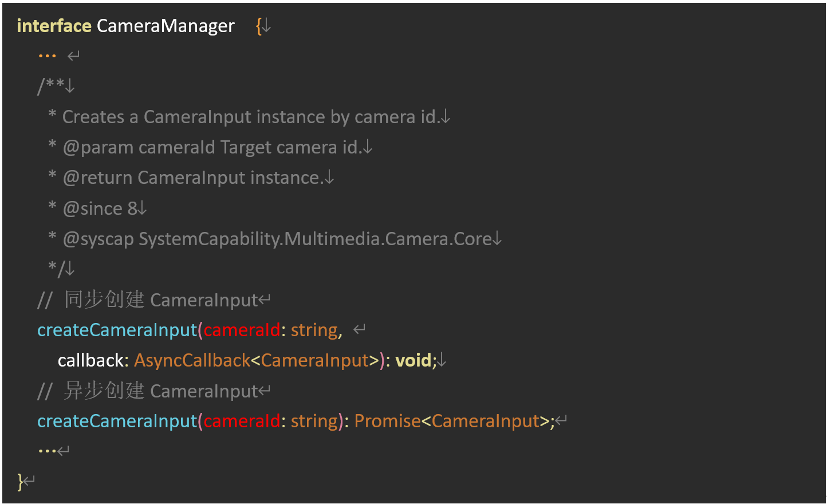Click the Promise return type
The width and height of the screenshot is (827, 504).
(387, 421)
